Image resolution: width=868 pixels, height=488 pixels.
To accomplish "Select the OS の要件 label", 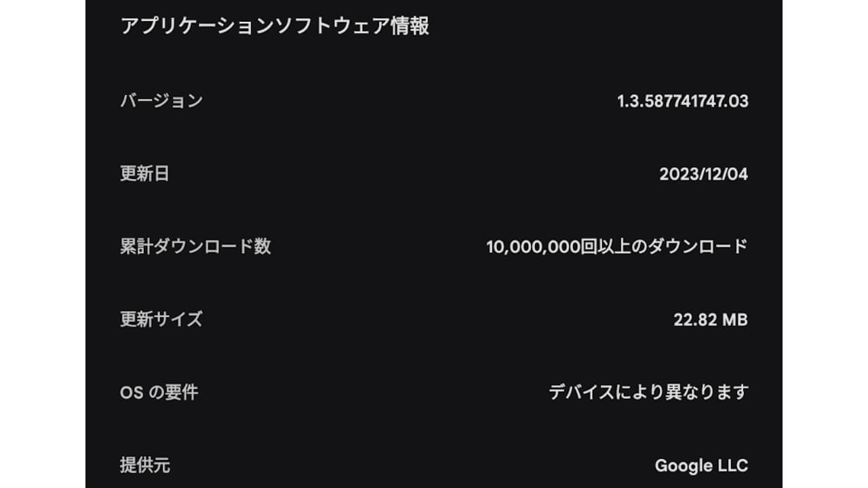I will (159, 392).
